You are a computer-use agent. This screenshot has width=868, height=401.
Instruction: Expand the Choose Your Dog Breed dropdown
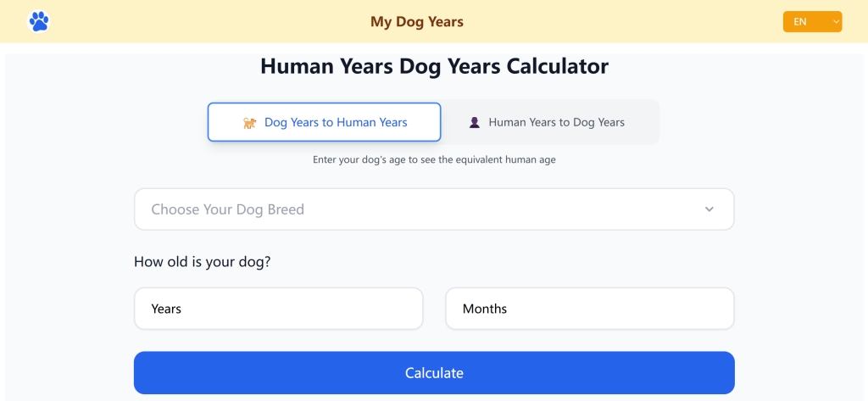tap(434, 209)
